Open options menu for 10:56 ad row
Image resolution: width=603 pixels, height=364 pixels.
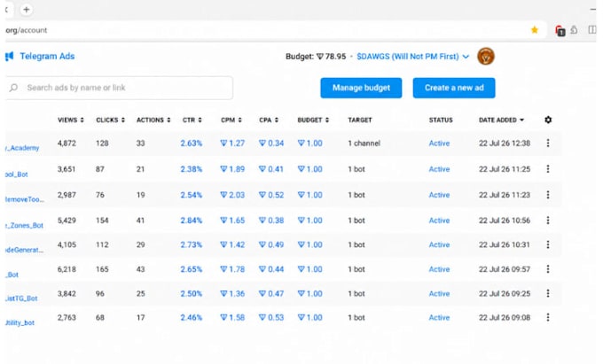pos(548,221)
